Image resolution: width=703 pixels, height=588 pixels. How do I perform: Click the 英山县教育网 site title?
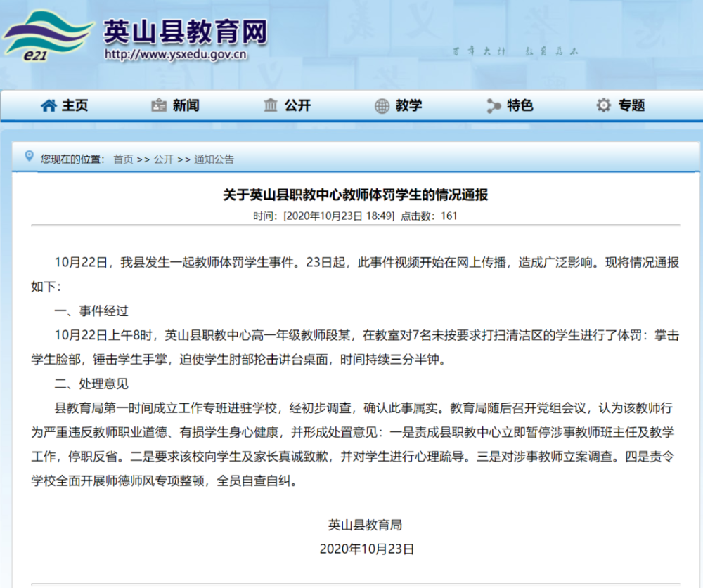pos(186,32)
